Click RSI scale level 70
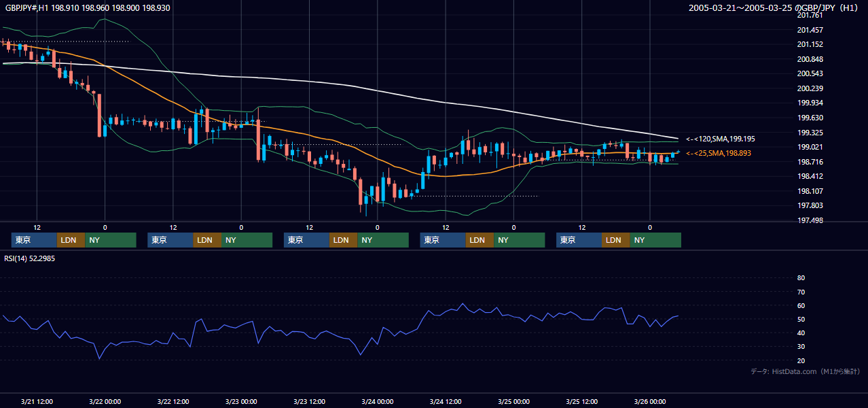The height and width of the screenshot is (408, 868). [x=801, y=292]
